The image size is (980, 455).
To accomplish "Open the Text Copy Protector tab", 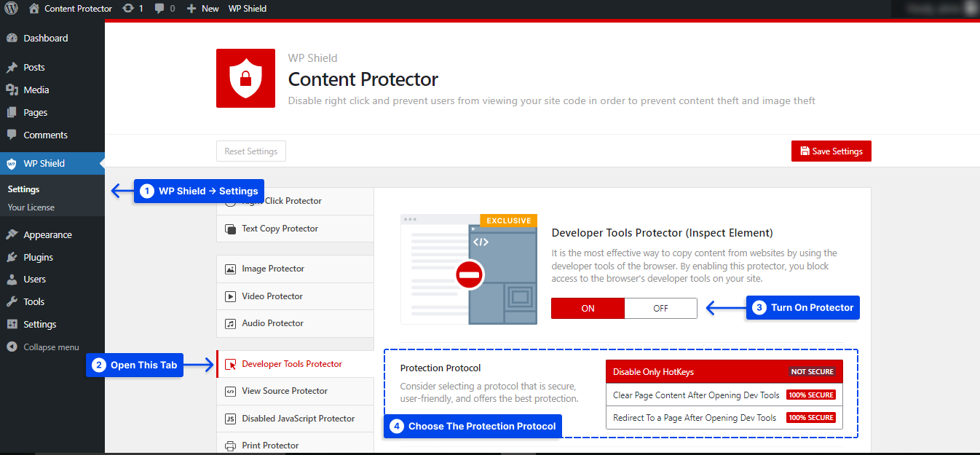I will pos(281,228).
